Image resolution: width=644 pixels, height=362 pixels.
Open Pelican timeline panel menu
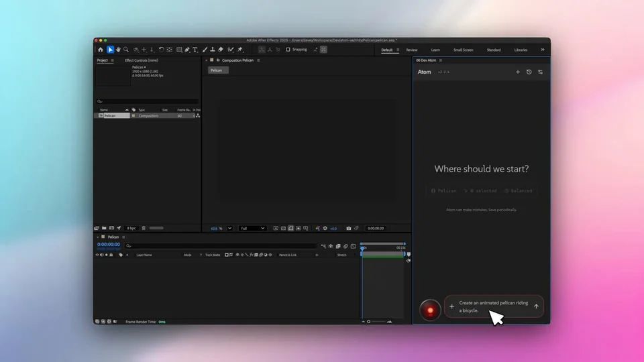[123, 237]
